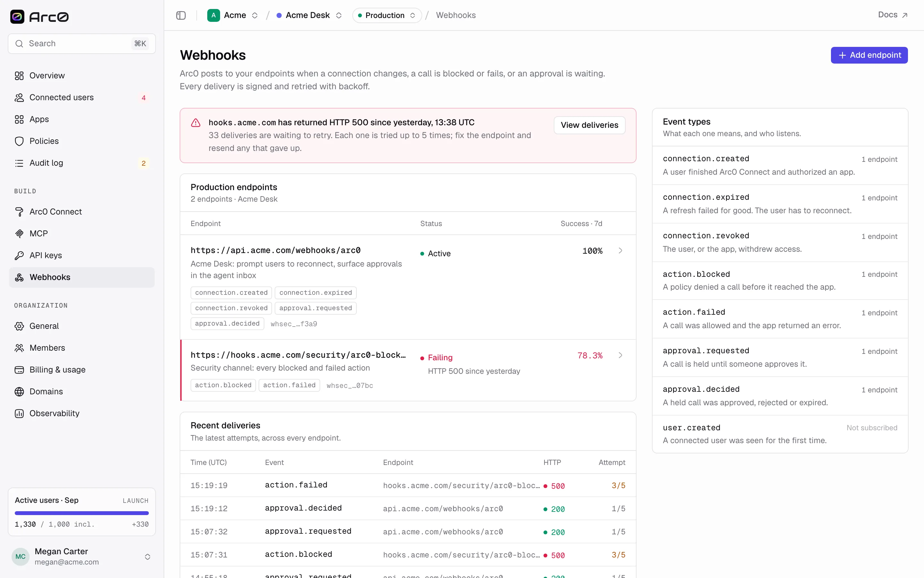Image resolution: width=924 pixels, height=578 pixels.
Task: Expand Megan Carter account menu chevron
Action: pyautogui.click(x=147, y=556)
